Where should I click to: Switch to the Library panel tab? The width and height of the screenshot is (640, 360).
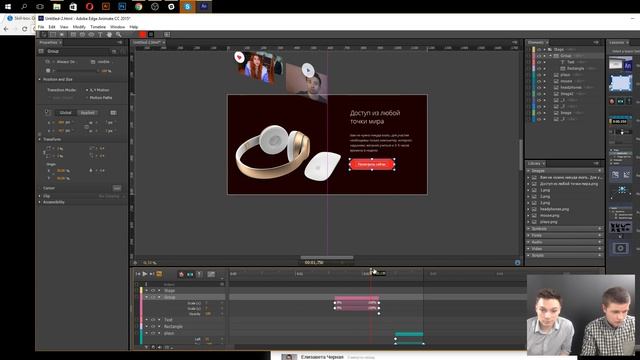coord(534,163)
